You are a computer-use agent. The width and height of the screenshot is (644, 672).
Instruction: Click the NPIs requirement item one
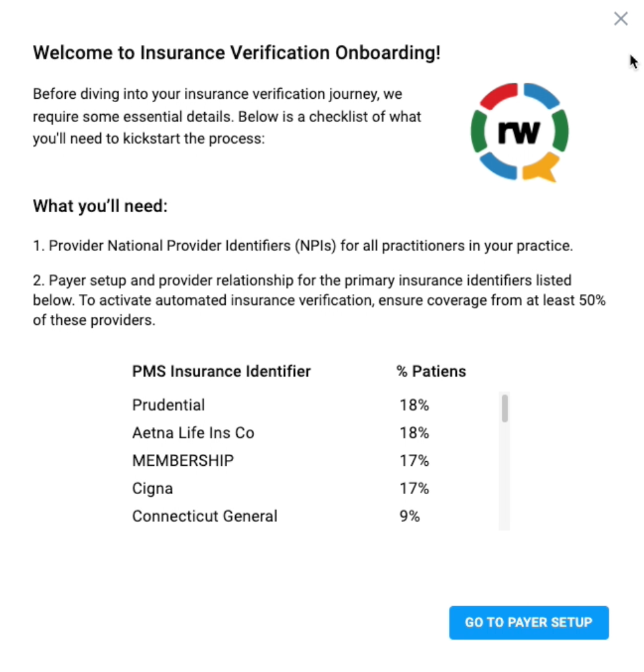click(x=303, y=246)
